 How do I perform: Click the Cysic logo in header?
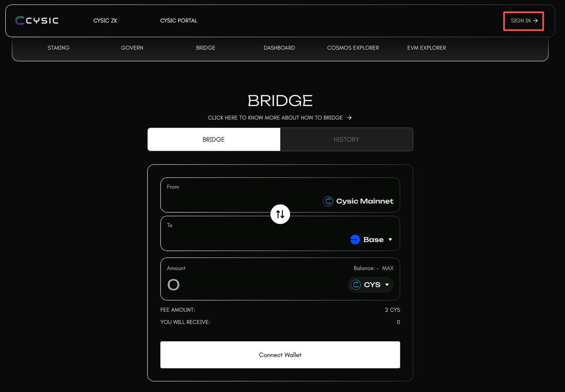37,20
